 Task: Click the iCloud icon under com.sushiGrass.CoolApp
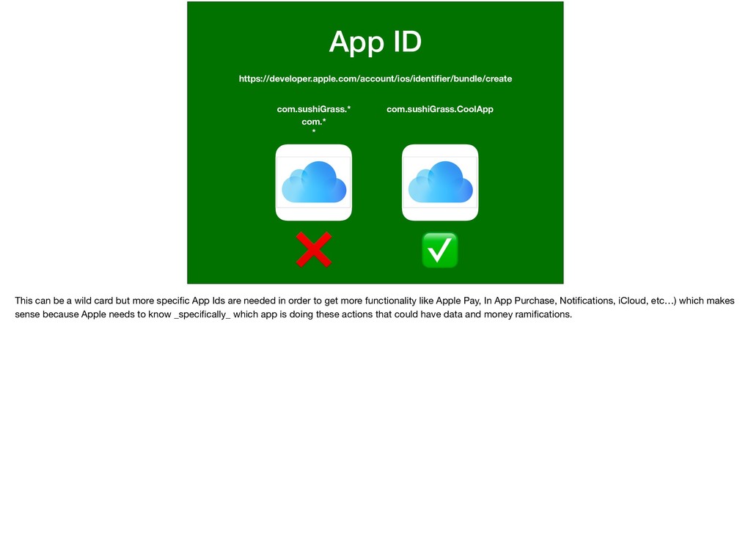pyautogui.click(x=440, y=183)
